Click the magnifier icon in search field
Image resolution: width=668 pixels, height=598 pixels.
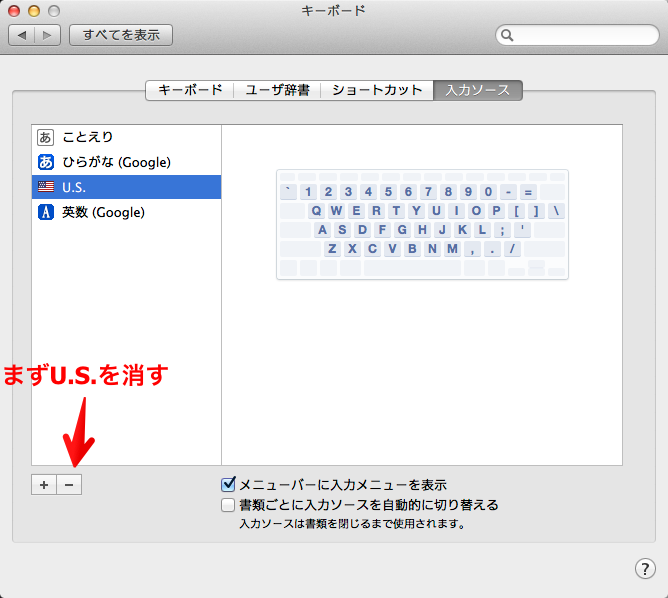click(x=507, y=35)
